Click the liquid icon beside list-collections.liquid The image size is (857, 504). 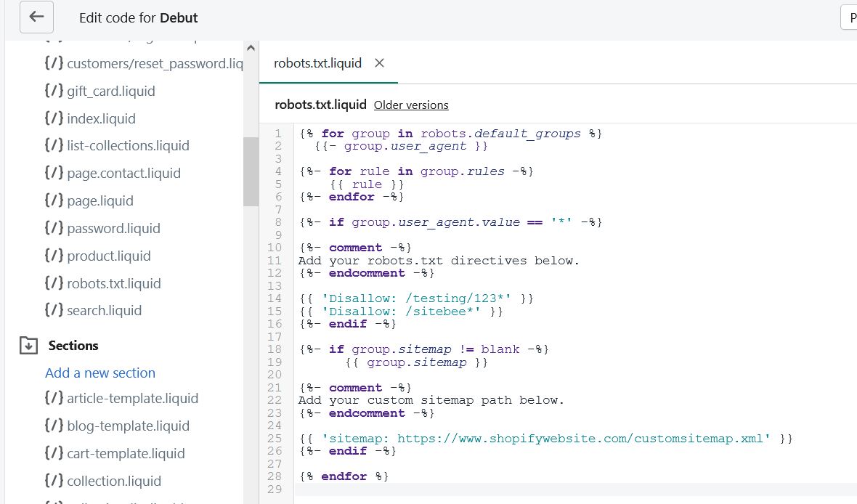(x=54, y=145)
